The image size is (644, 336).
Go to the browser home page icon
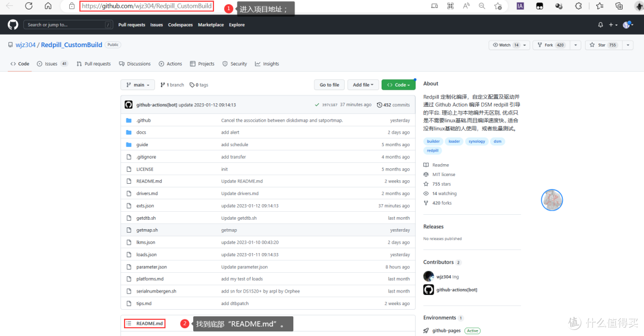(48, 6)
